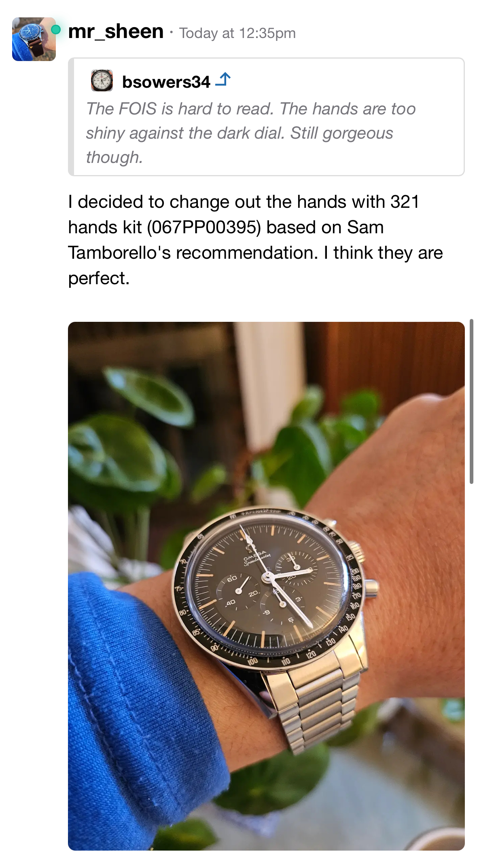Click 'I think they are perfect' sentence
Viewport: 477px width, 868px height.
(256, 265)
